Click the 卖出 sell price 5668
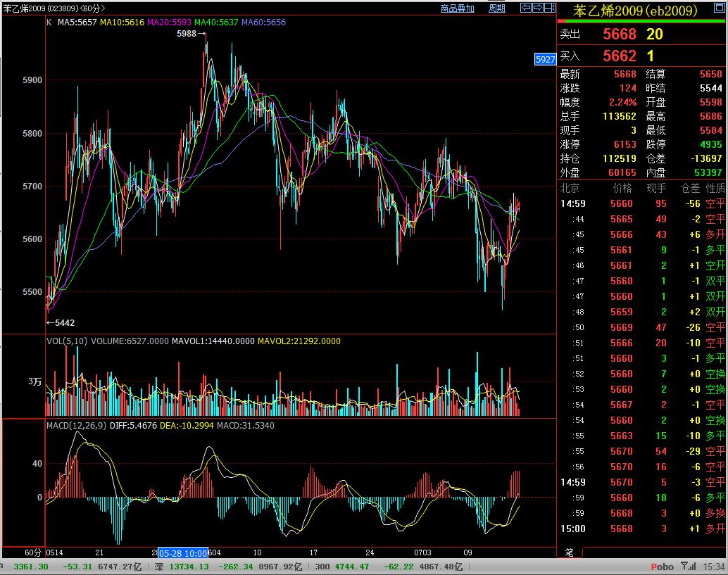 (619, 34)
